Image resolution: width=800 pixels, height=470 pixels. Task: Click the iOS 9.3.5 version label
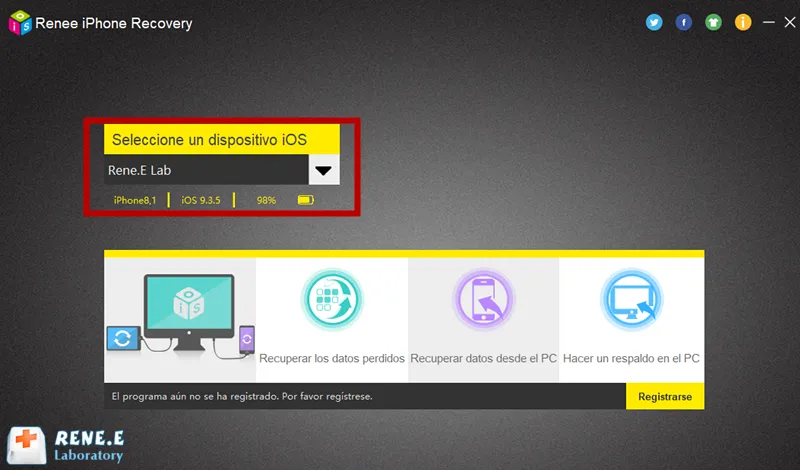pyautogui.click(x=201, y=200)
